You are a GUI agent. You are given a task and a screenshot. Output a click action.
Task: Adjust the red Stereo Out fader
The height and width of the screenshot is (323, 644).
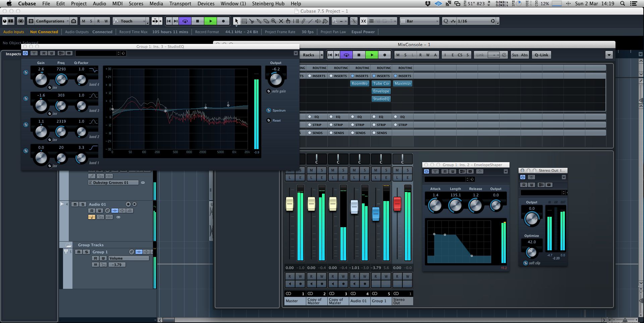(397, 204)
